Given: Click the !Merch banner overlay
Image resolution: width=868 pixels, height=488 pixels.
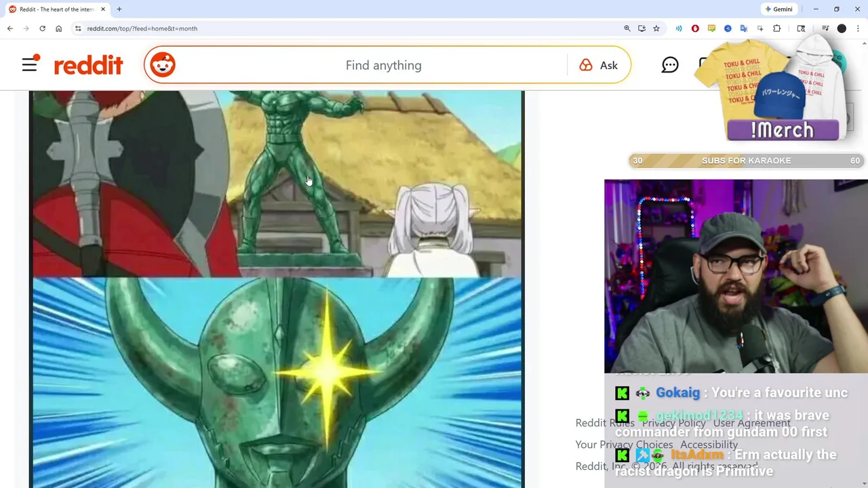Looking at the screenshot, I should coord(783,129).
